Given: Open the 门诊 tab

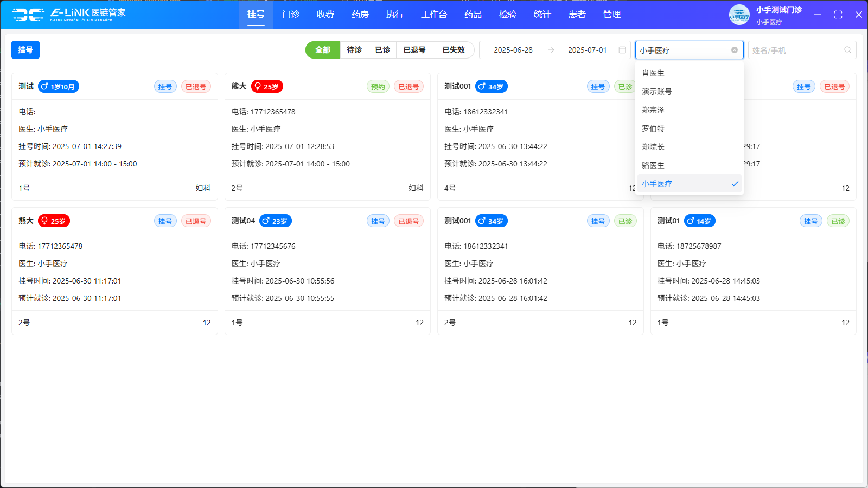Looking at the screenshot, I should click(291, 15).
